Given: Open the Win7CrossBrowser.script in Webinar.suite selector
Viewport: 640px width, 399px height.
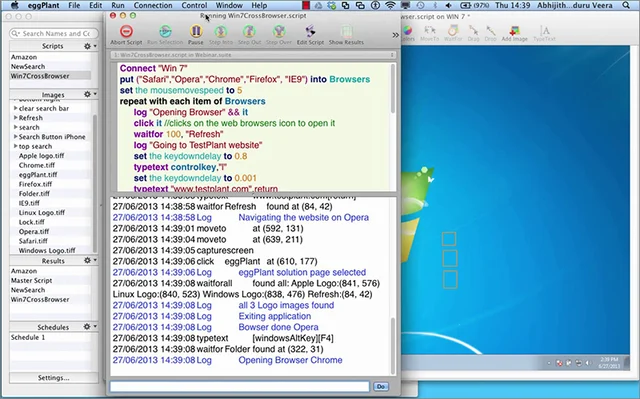Looking at the screenshot, I should click(x=253, y=55).
